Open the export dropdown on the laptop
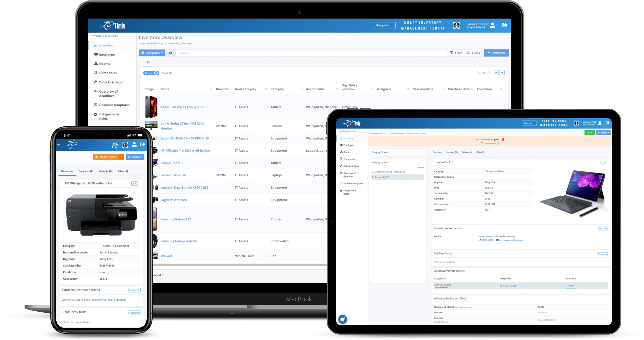The image size is (644, 340). pos(158,275)
